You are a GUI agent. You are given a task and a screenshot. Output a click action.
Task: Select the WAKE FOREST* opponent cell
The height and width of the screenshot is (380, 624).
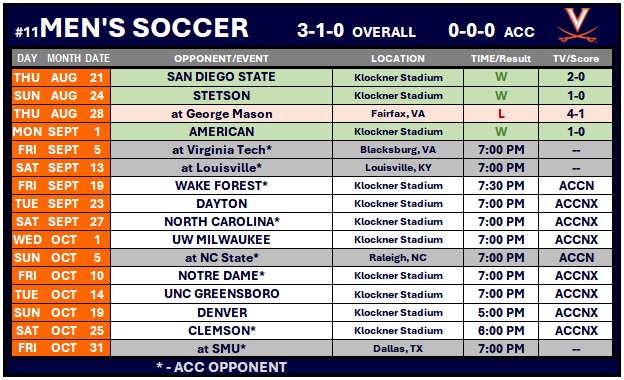[222, 186]
